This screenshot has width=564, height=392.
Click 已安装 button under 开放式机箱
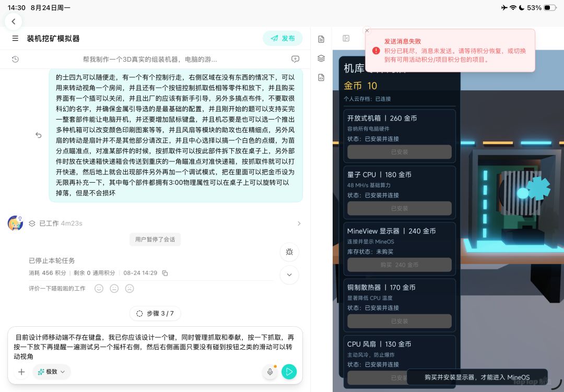399,152
